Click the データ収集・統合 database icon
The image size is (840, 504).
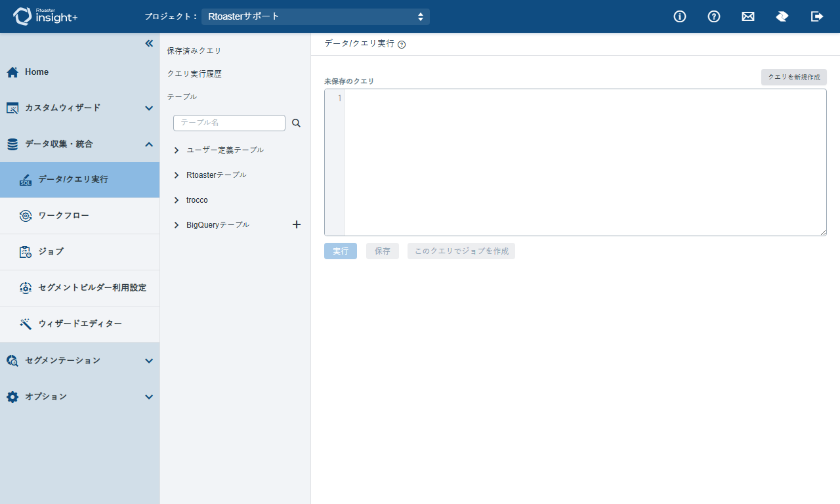pos(12,144)
